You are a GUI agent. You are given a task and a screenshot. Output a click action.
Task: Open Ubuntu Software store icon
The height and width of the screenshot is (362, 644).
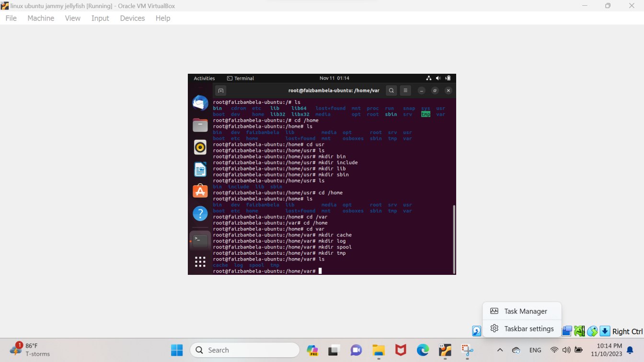200,192
